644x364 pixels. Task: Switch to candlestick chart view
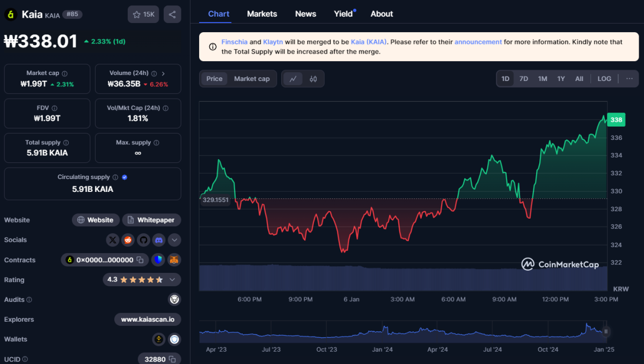coord(313,79)
